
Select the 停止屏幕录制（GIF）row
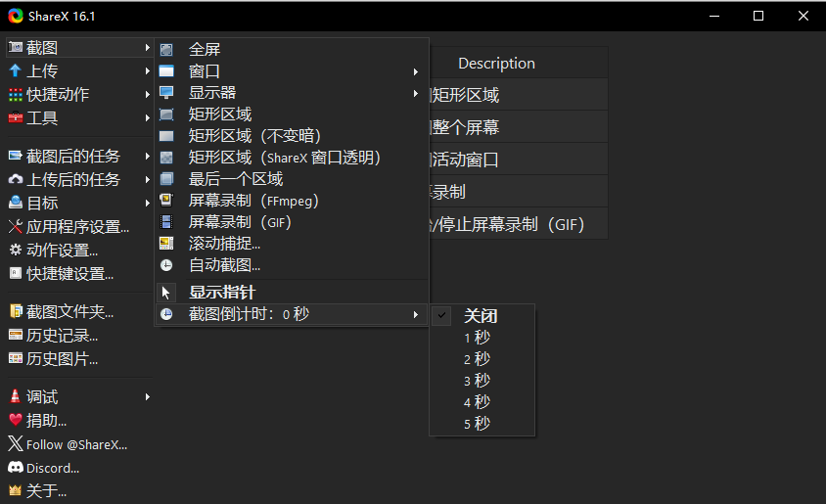[519, 224]
